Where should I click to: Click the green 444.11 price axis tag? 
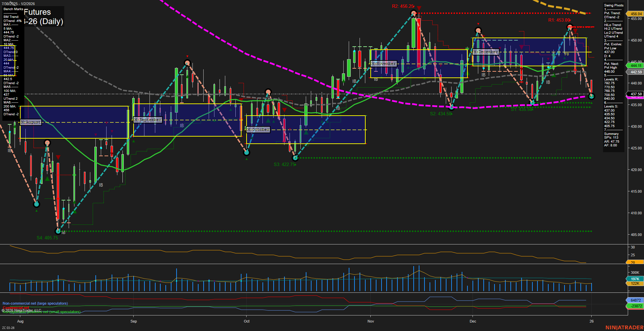point(636,66)
